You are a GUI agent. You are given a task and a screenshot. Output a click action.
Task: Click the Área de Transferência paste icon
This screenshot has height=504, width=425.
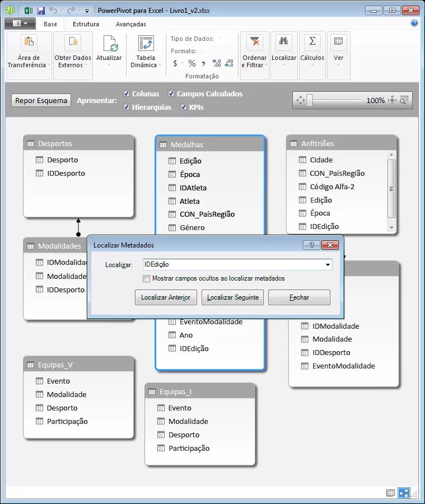(29, 42)
